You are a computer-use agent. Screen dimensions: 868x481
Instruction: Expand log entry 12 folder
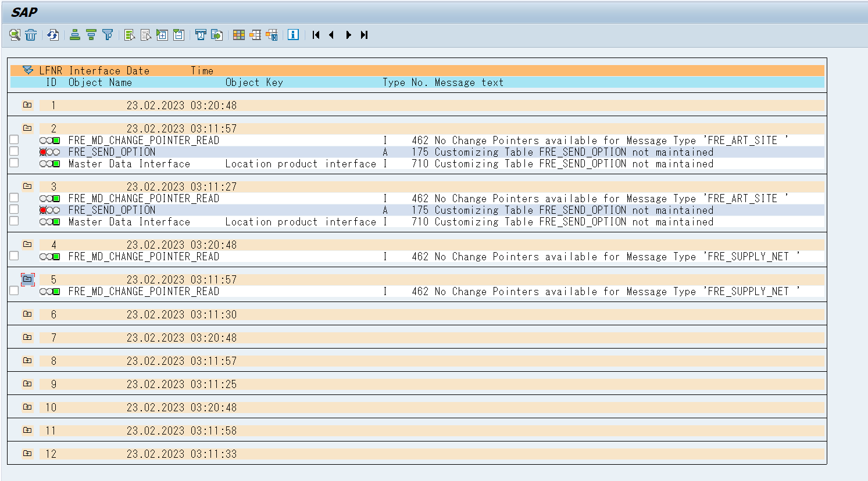pos(27,453)
